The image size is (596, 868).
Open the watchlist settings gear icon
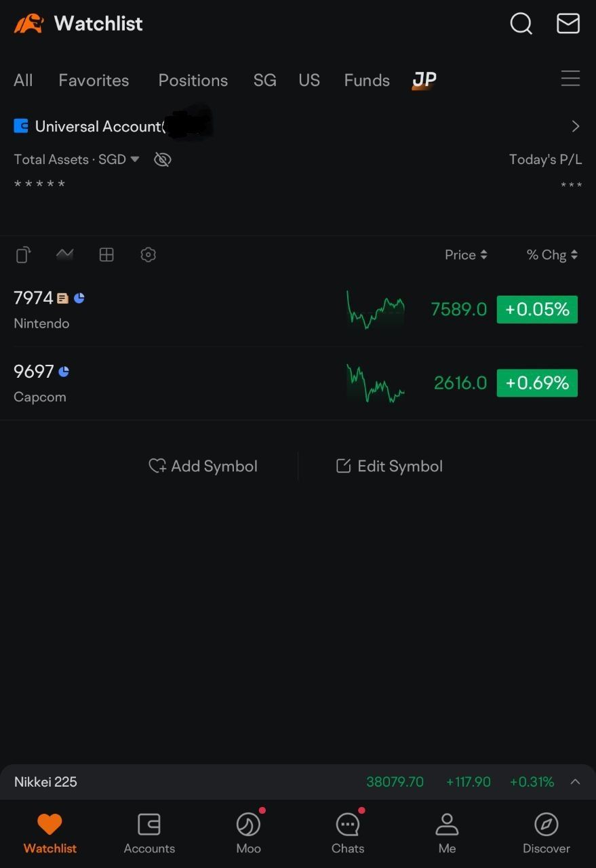[148, 255]
